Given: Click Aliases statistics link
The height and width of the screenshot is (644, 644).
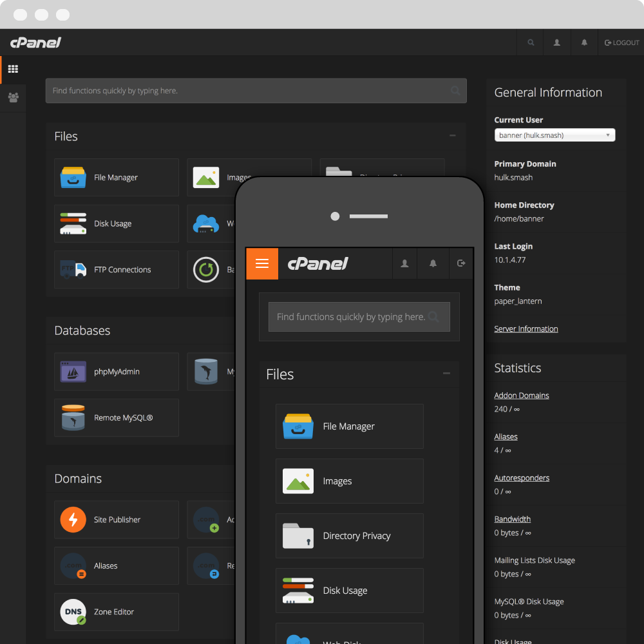Looking at the screenshot, I should (x=506, y=437).
